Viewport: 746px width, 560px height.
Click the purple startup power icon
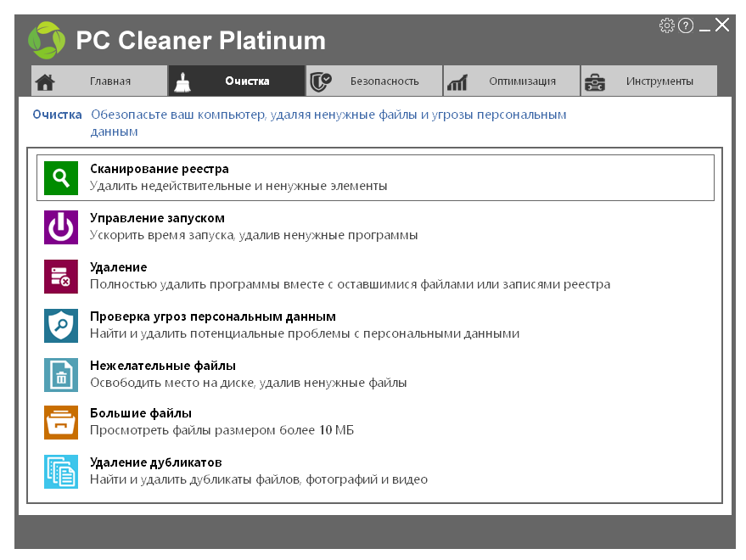coord(61,227)
